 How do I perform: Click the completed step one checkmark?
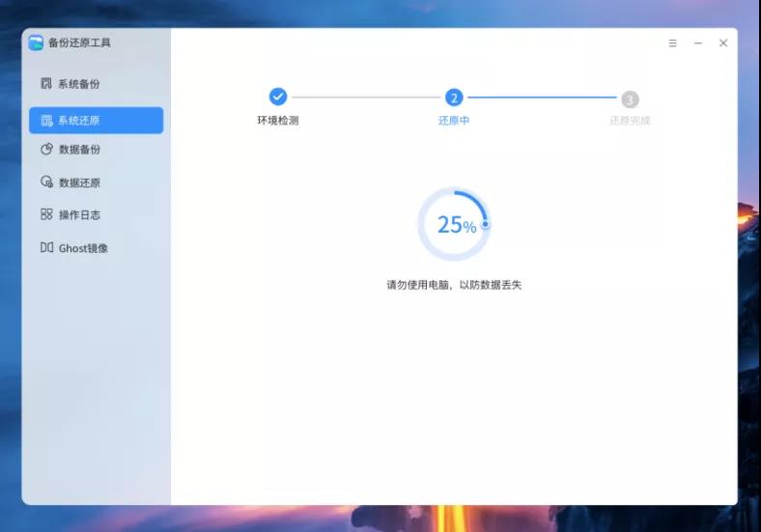click(278, 97)
